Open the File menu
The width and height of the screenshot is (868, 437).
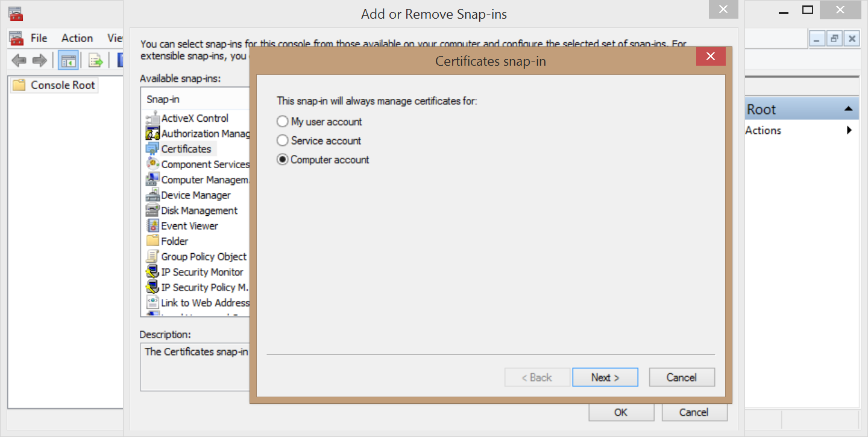(39, 38)
